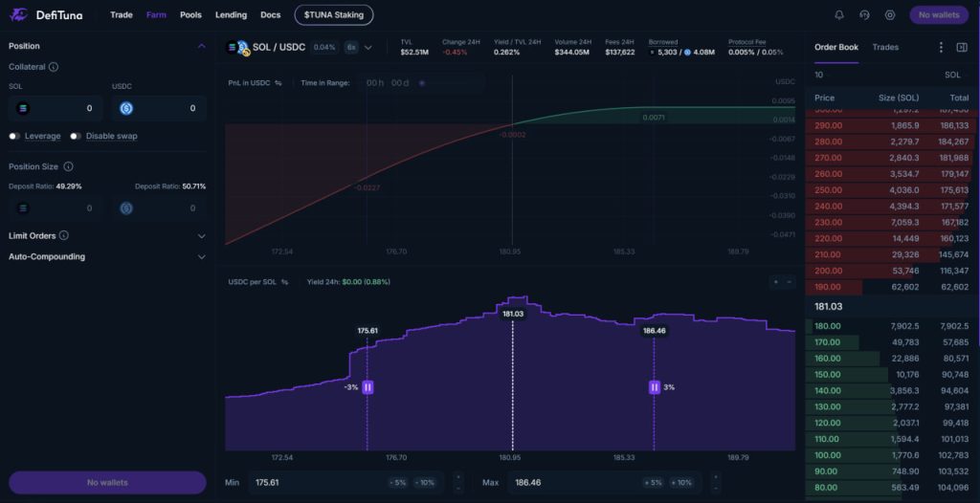Select ask row at price 190.00
This screenshot has width=980, height=503.
tap(892, 288)
